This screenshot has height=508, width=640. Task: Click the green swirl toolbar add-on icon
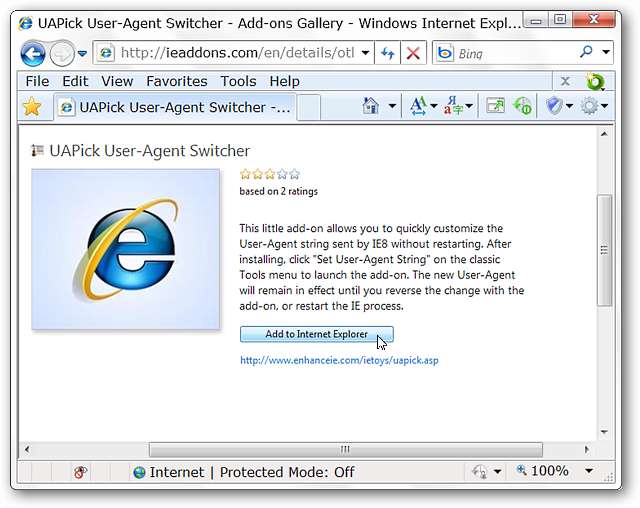click(x=595, y=81)
